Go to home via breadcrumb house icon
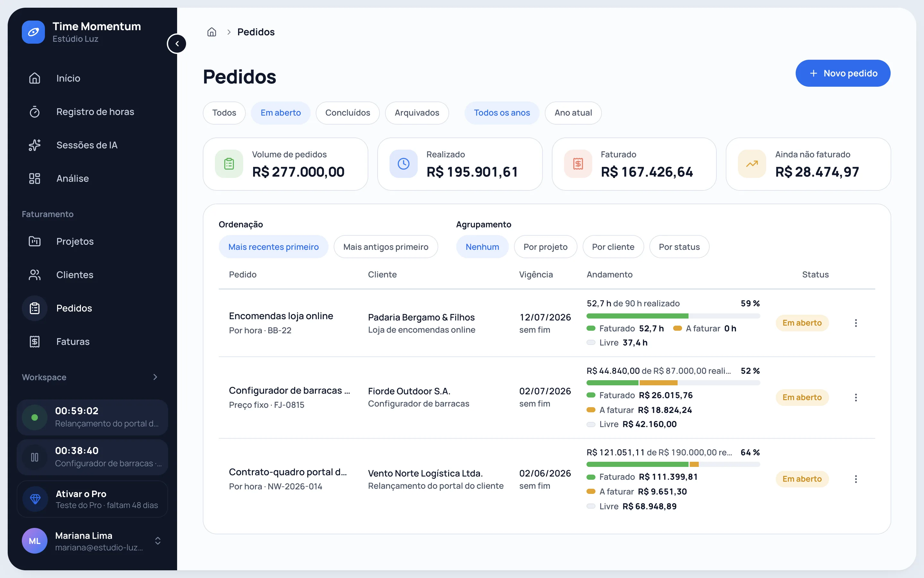Image resolution: width=924 pixels, height=578 pixels. pos(211,32)
